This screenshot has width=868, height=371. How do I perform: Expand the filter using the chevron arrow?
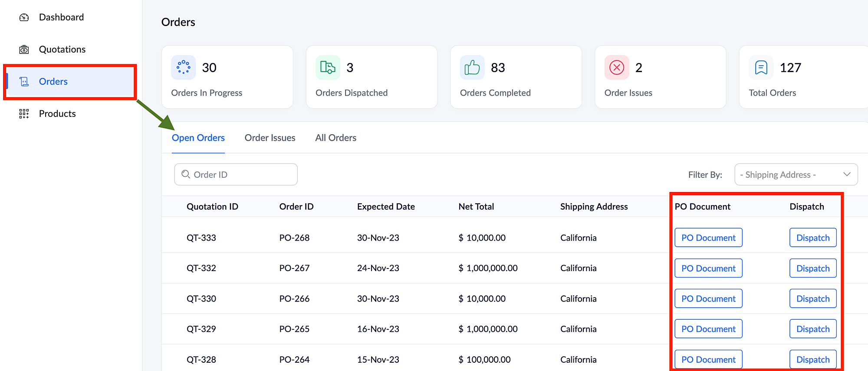[x=847, y=174]
